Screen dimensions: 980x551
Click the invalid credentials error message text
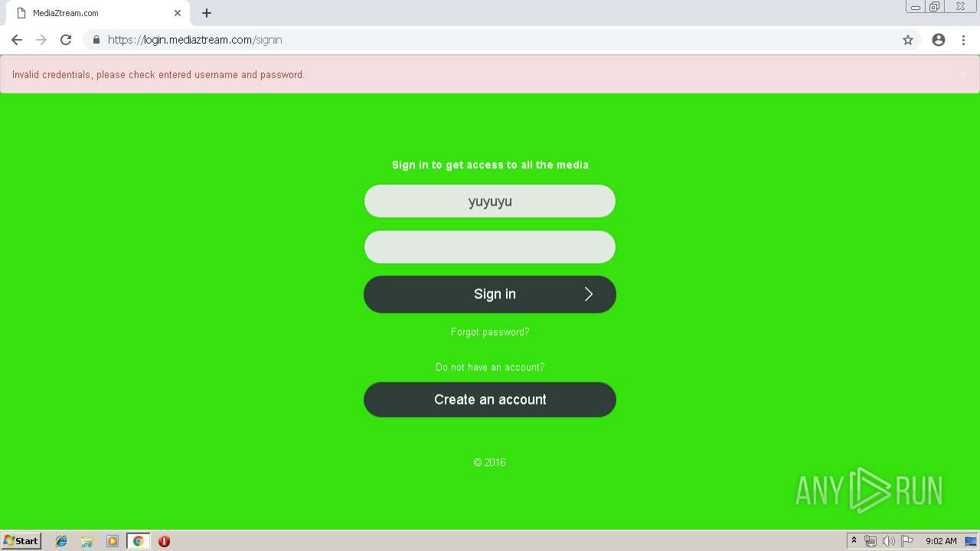click(x=158, y=75)
